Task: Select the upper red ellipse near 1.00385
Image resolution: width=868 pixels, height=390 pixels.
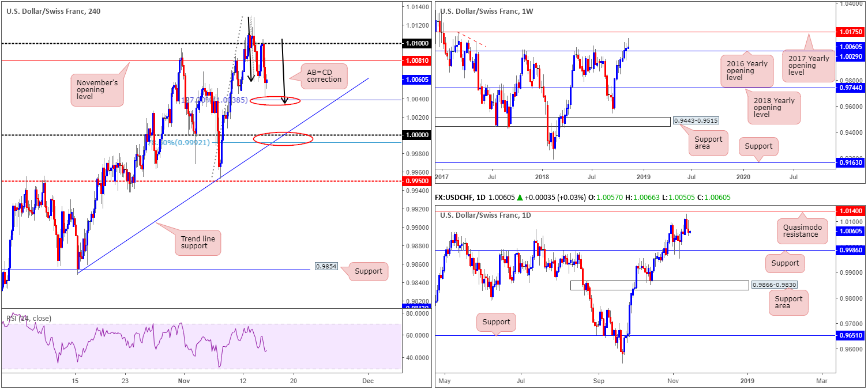Action: tap(276, 101)
